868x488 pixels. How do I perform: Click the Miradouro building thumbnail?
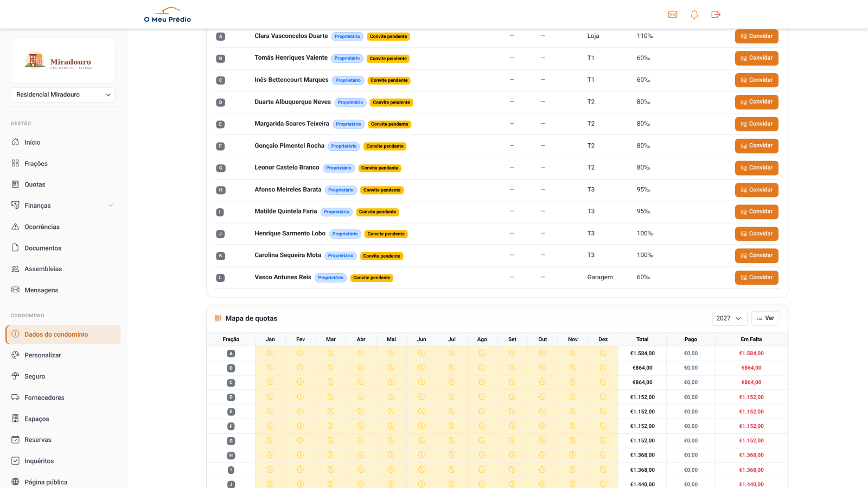click(63, 60)
